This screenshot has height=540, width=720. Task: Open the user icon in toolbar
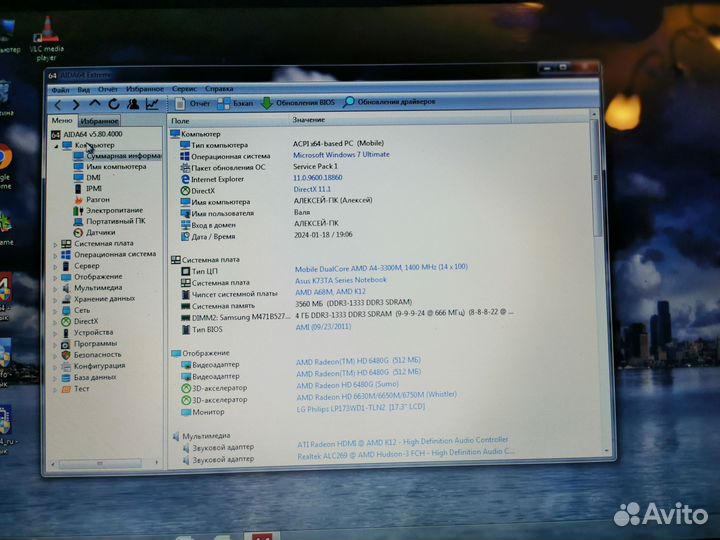[133, 104]
